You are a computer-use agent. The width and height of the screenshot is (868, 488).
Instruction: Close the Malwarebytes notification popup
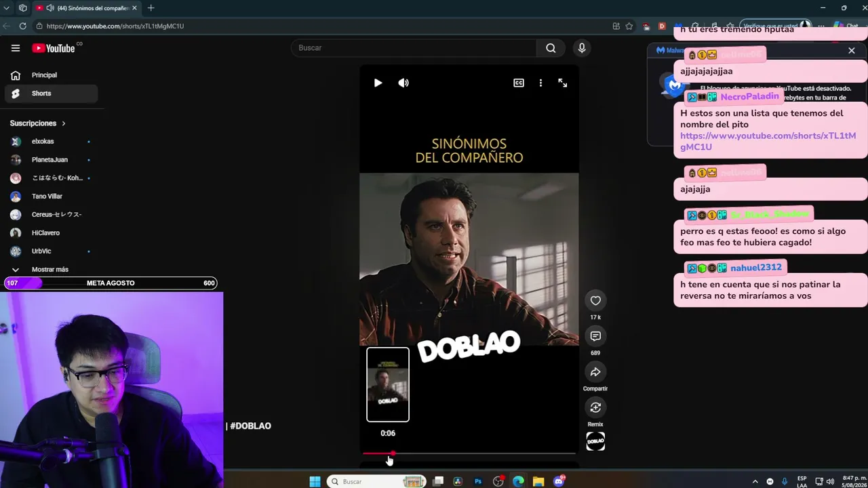point(852,50)
